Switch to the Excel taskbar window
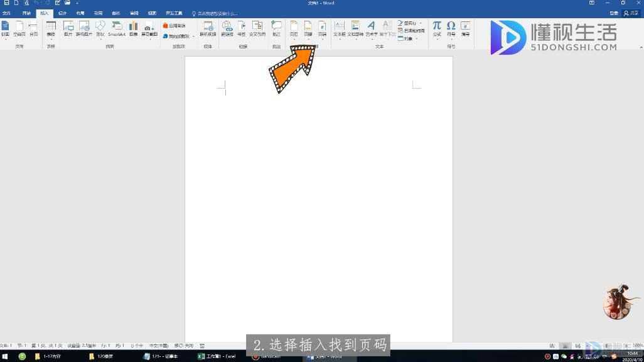This screenshot has width=644, height=362. point(217,356)
